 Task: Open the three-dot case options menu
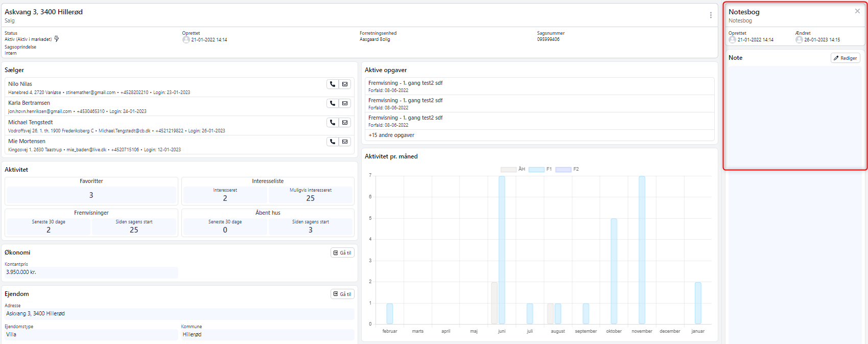711,15
